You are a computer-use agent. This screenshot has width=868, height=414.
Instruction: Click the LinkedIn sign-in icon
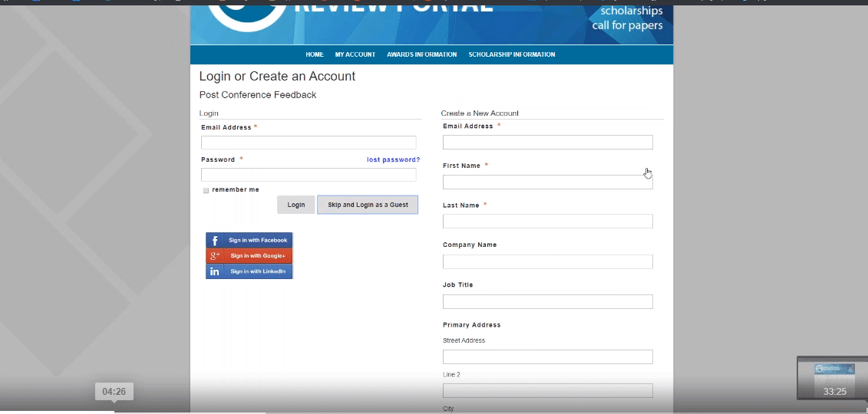(x=215, y=271)
